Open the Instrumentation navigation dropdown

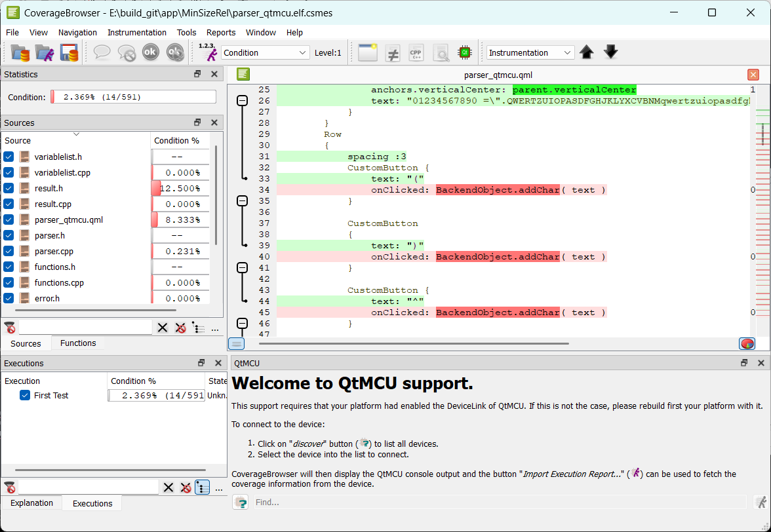click(x=530, y=52)
